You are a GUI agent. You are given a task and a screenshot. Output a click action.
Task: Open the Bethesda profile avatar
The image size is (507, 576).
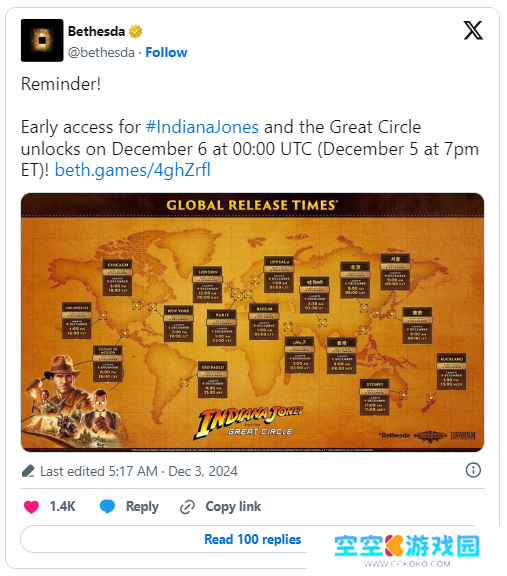pos(42,40)
